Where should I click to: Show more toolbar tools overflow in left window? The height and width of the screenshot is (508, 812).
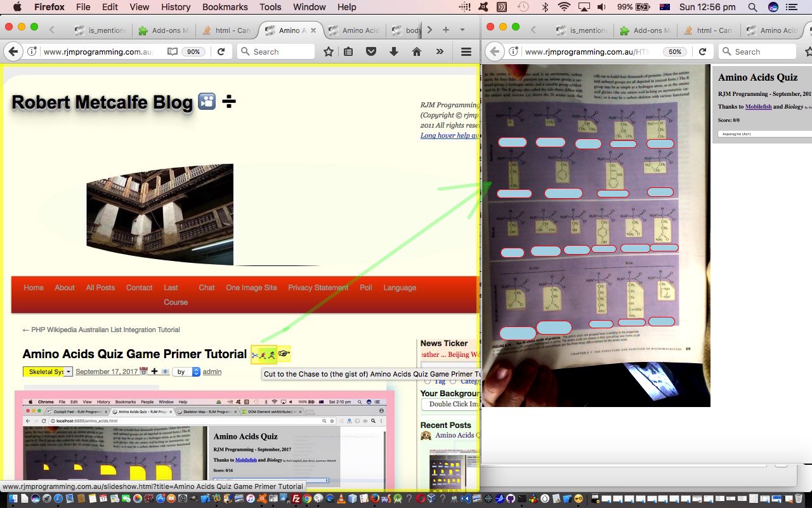click(x=440, y=52)
